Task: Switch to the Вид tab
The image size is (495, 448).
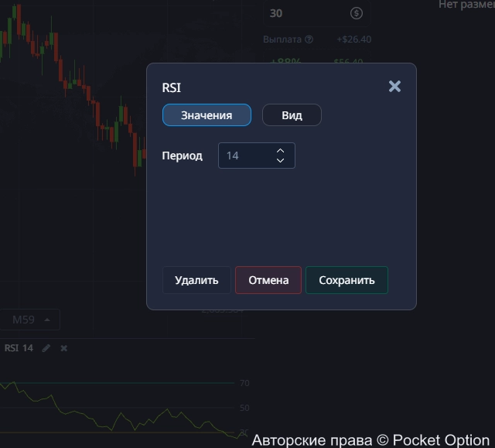Action: 292,115
